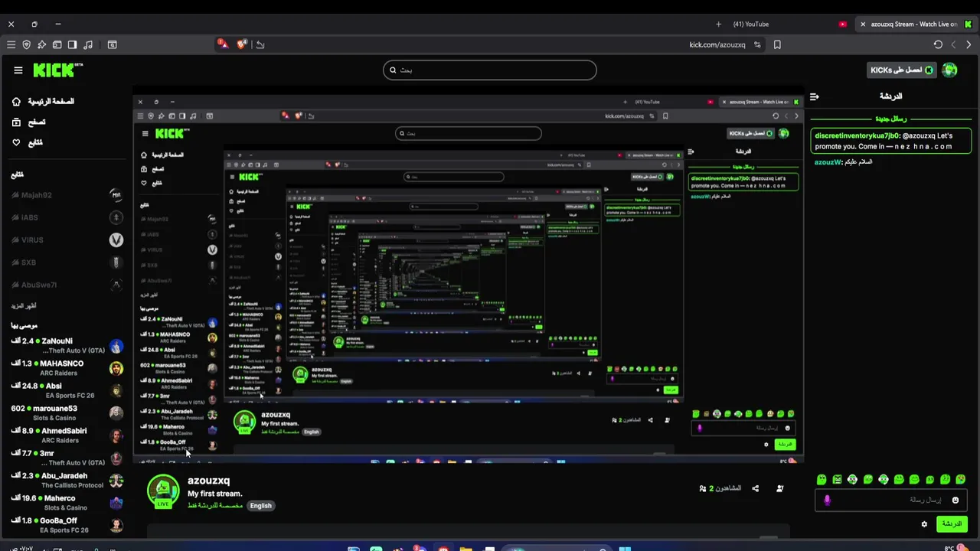980x551 pixels.
Task: Open the browser main menu
Action: point(11,45)
